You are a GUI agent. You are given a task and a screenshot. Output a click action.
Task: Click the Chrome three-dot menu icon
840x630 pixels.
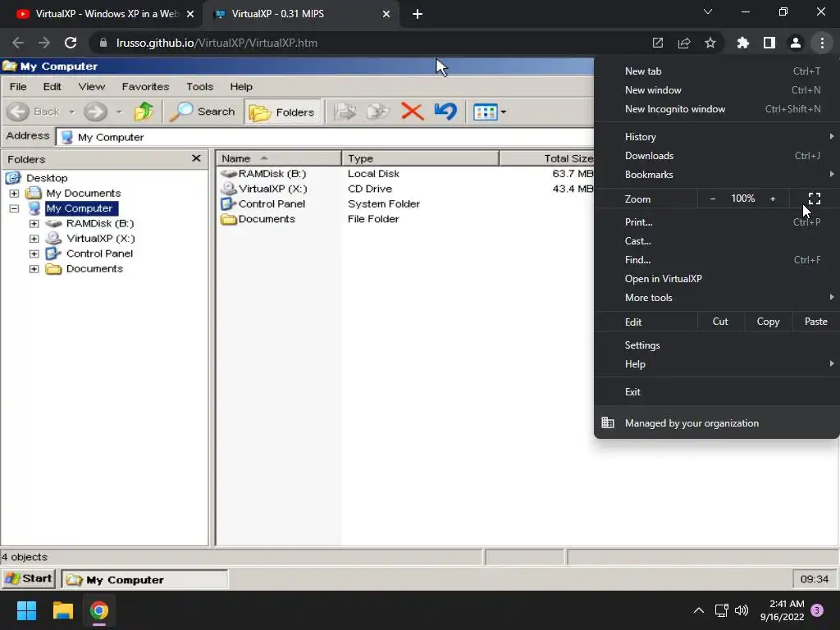[x=822, y=43]
